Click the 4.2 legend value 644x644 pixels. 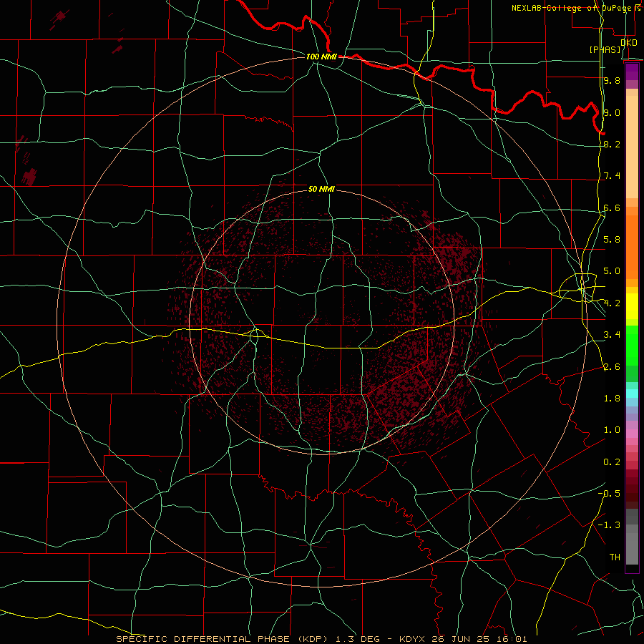pos(612,303)
